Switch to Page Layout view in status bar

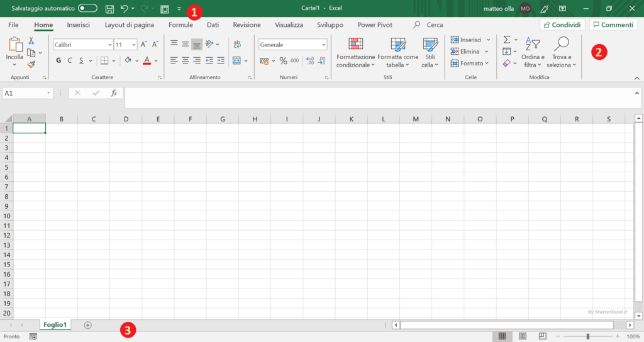tap(523, 336)
